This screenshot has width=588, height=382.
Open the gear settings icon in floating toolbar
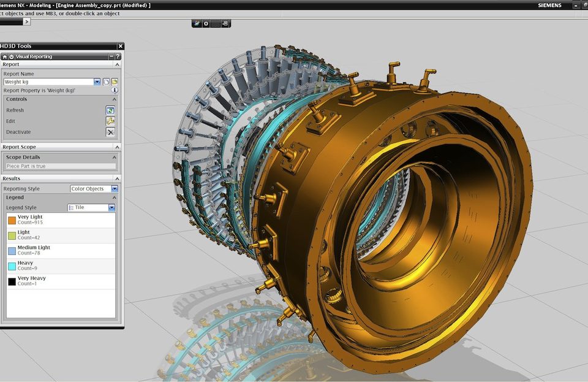(x=206, y=24)
